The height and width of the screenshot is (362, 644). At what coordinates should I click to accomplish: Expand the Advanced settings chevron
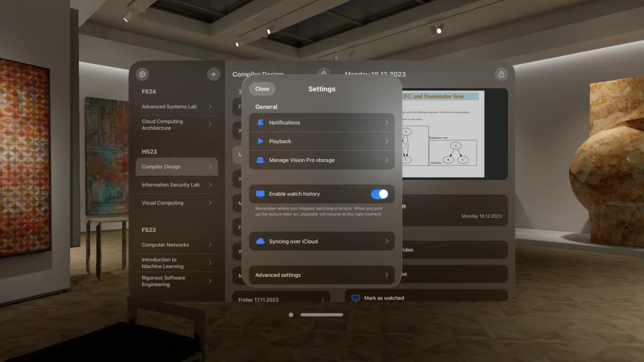tap(386, 275)
